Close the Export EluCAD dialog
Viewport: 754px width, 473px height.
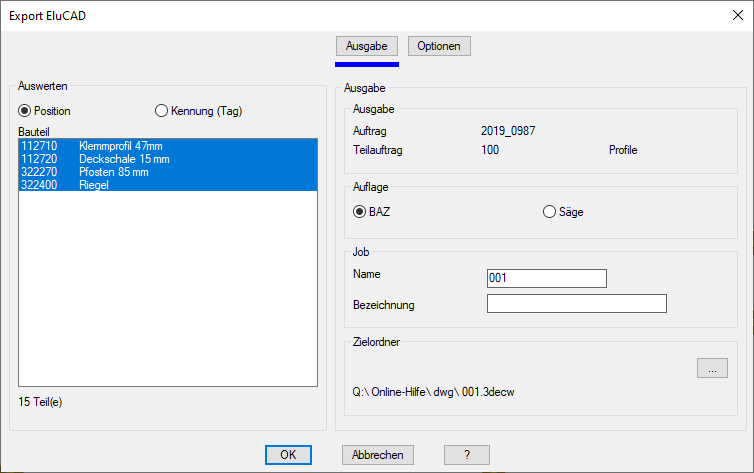click(x=738, y=14)
